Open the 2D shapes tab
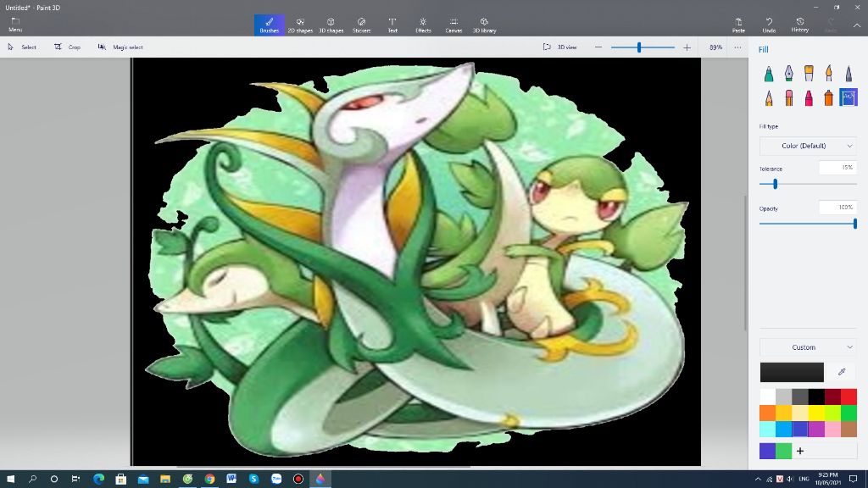Screen dimensions: 868x488 click(x=300, y=25)
